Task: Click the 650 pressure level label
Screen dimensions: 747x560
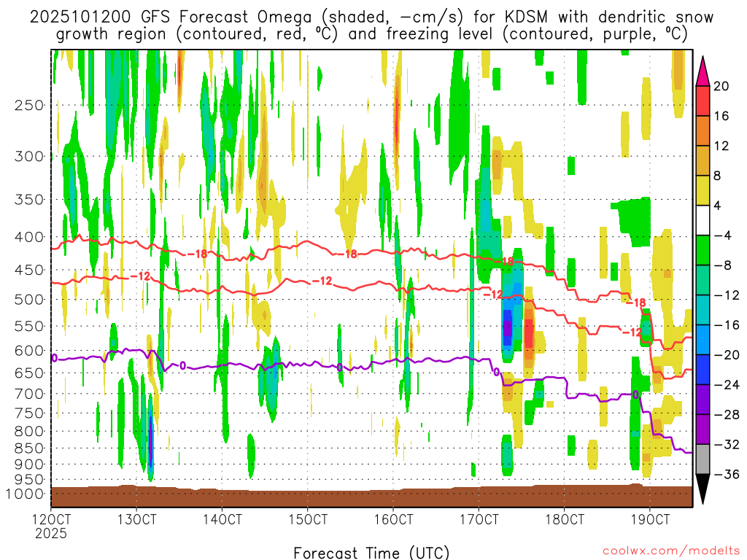Action: (x=29, y=373)
